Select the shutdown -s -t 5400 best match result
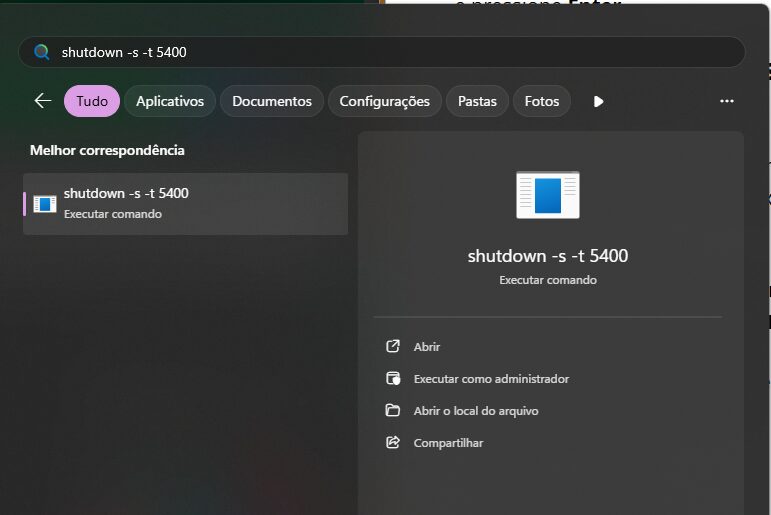The width and height of the screenshot is (771, 515). coord(185,203)
